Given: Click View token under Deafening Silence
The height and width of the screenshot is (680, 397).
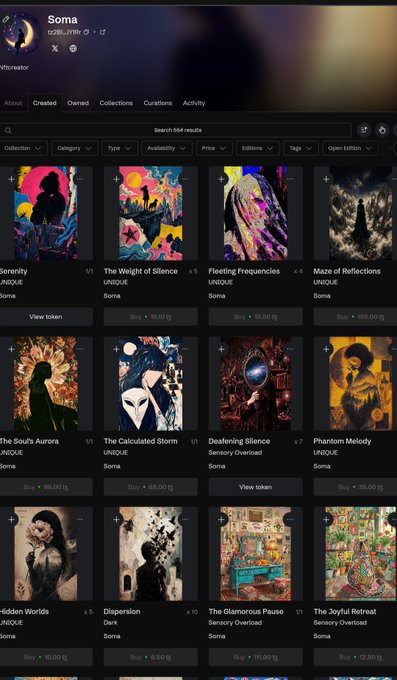Looking at the screenshot, I should click(256, 487).
